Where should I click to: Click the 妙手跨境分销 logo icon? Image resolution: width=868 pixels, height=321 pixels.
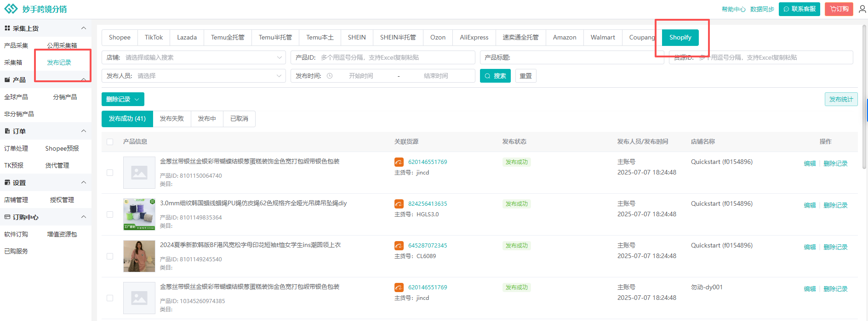click(11, 9)
